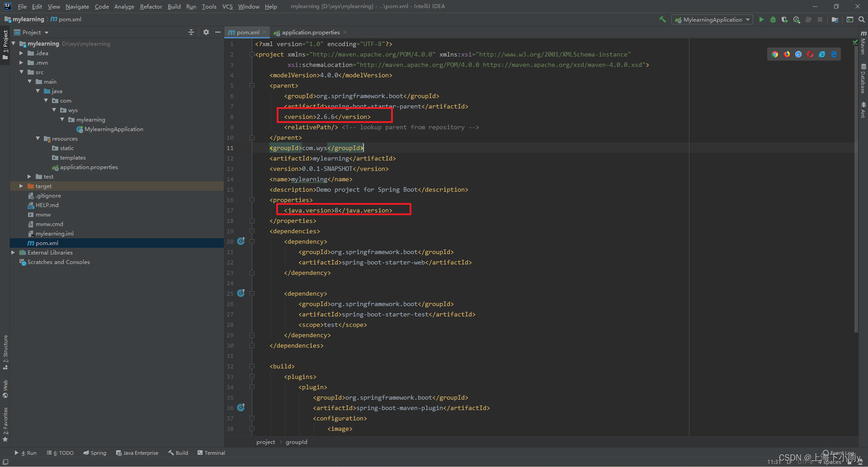Open the MylearningApplication run configuration dropdown

[x=712, y=19]
